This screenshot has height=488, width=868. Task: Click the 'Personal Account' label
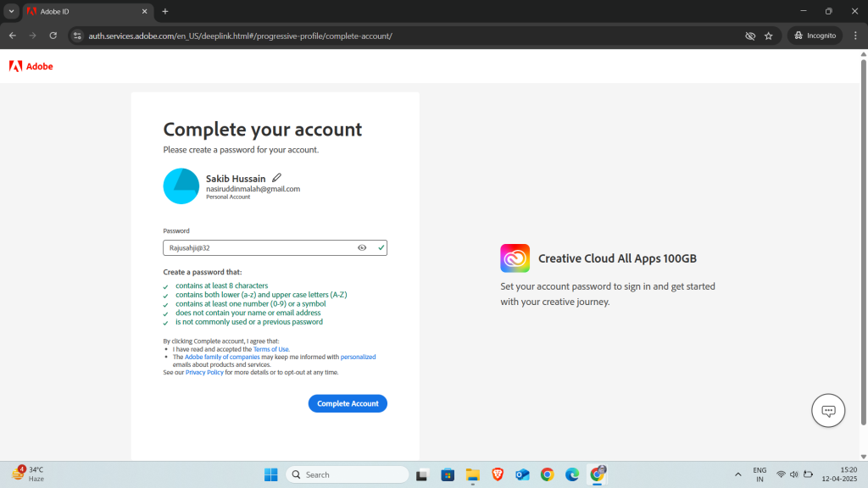228,197
